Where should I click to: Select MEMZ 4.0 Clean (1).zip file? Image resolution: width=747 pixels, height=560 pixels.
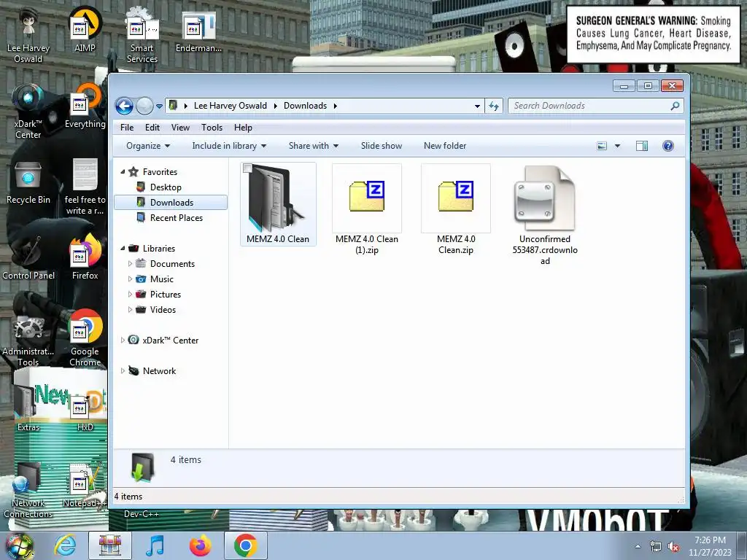367,209
